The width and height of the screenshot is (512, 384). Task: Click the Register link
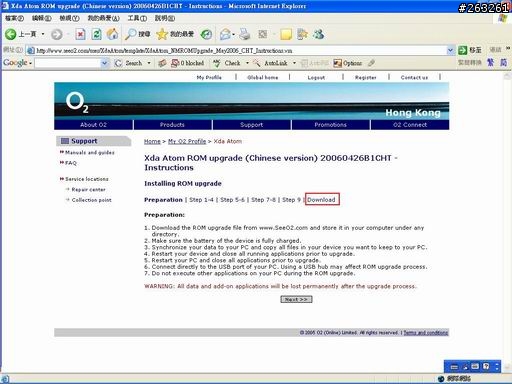tap(366, 77)
